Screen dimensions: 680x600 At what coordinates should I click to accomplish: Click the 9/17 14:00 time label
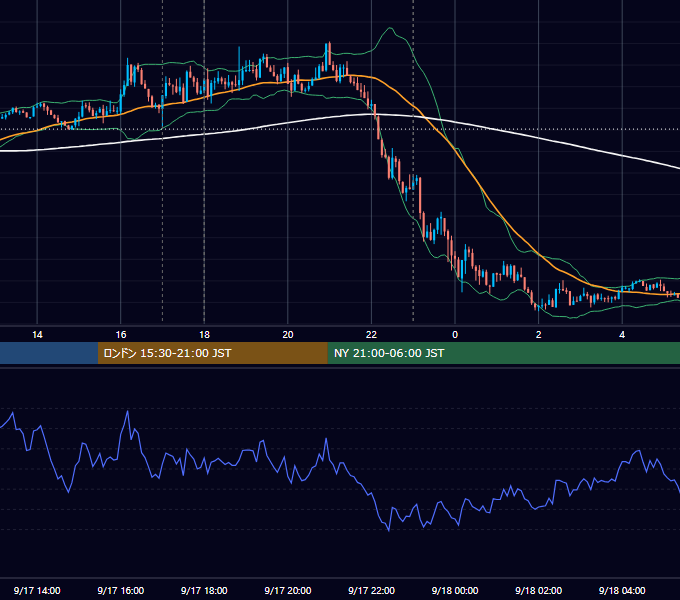pyautogui.click(x=37, y=590)
